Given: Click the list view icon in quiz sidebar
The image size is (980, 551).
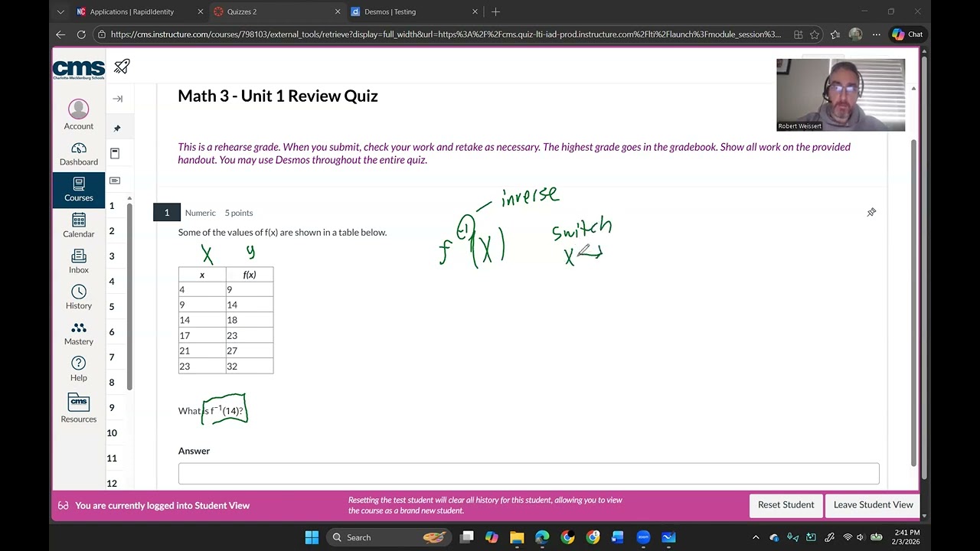Looking at the screenshot, I should (115, 181).
